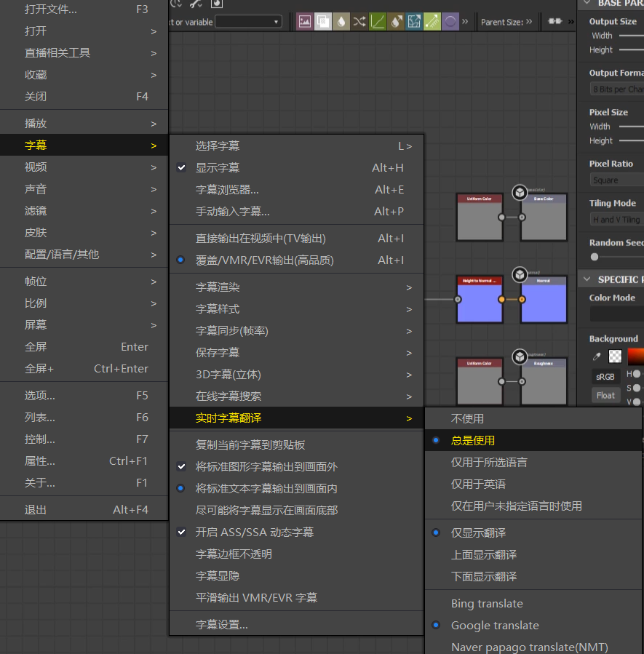Click the Random Seed slider handle
644x654 pixels.
595,257
